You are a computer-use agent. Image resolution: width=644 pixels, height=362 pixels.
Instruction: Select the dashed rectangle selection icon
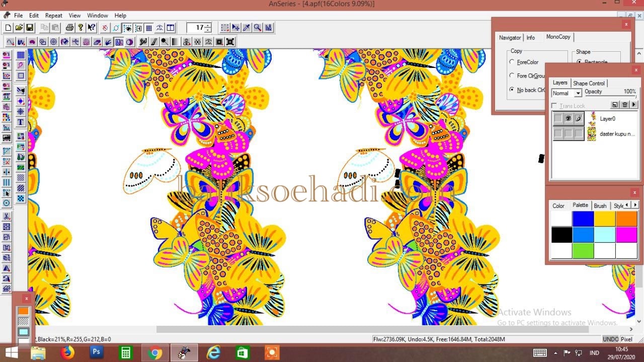(224, 28)
